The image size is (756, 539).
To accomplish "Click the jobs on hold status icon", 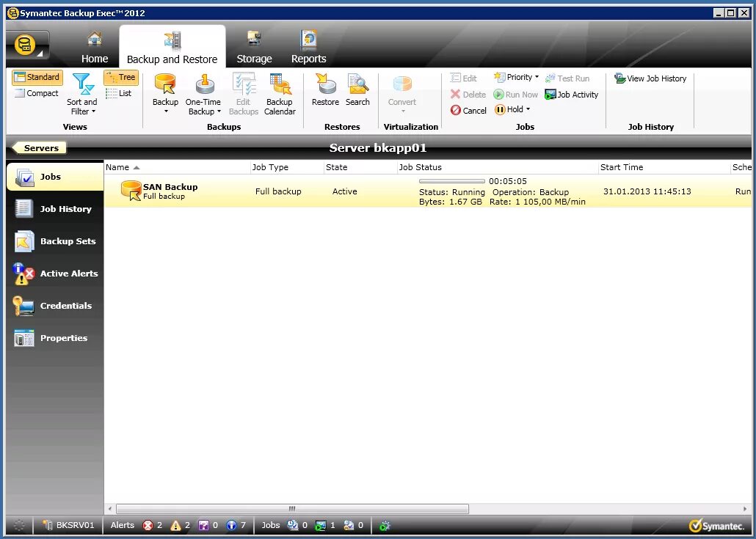I will pos(349,526).
